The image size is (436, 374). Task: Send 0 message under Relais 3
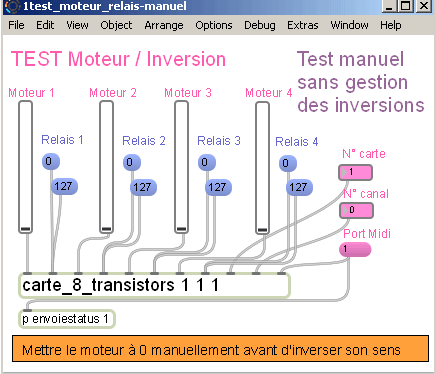pos(207,162)
